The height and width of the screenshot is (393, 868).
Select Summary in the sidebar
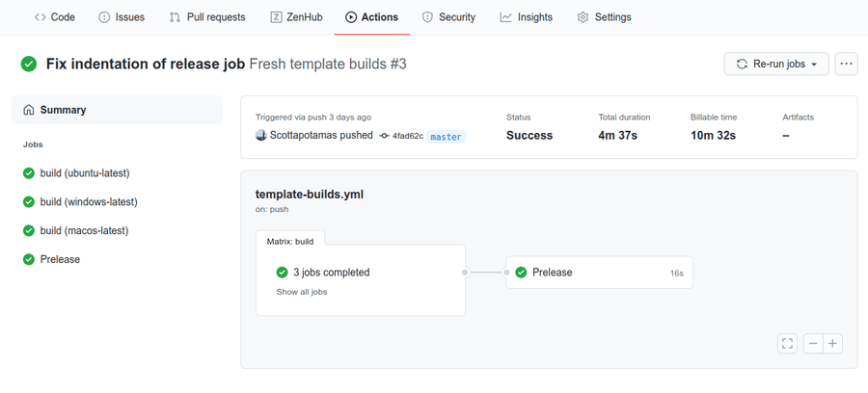pyautogui.click(x=118, y=110)
